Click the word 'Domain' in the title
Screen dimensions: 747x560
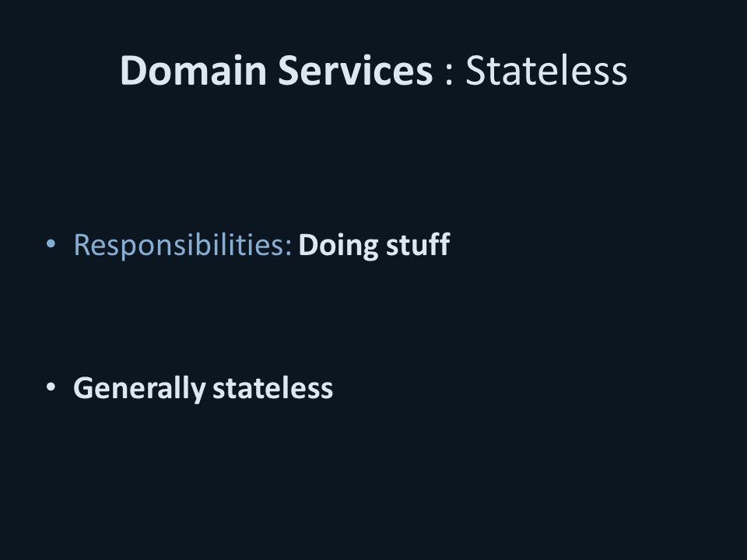click(193, 71)
